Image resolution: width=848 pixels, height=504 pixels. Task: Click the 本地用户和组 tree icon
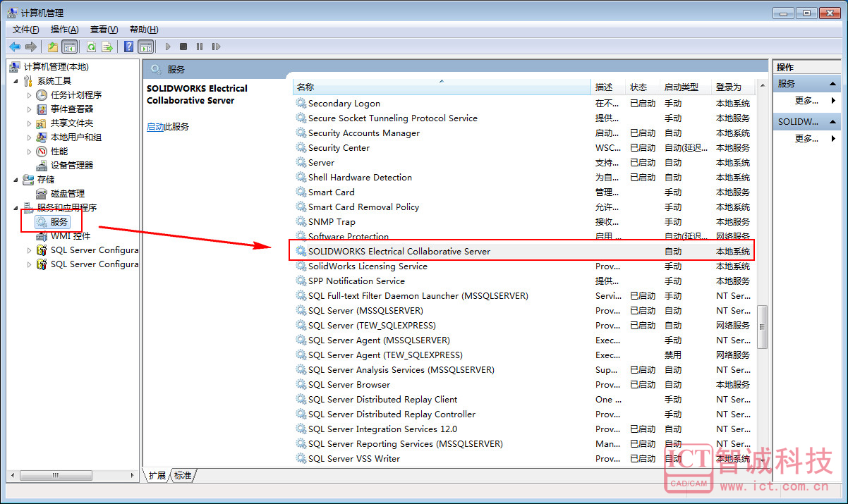pos(42,137)
